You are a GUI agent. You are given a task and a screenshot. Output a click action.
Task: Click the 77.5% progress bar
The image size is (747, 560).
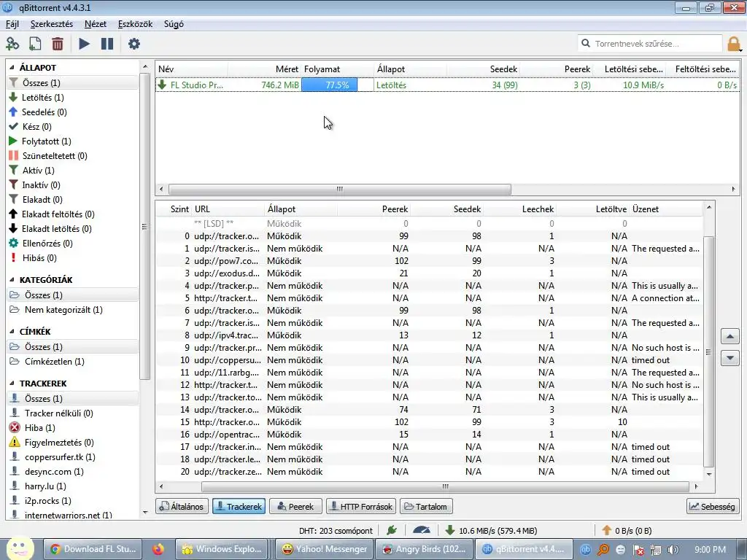pyautogui.click(x=337, y=85)
